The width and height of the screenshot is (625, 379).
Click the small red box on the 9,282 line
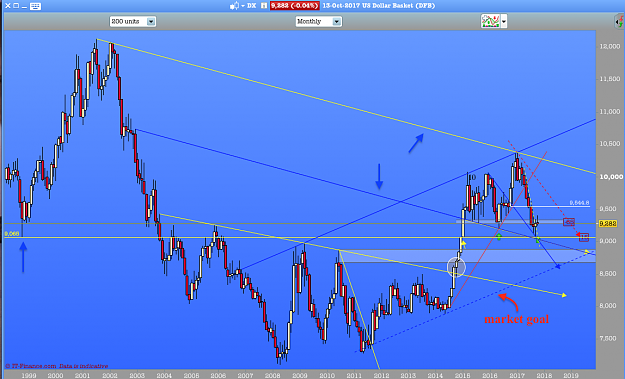coord(569,222)
